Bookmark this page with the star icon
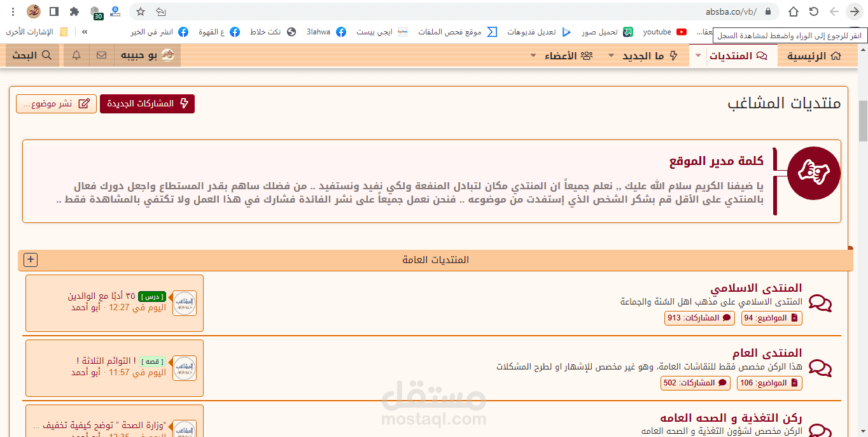 pos(141,11)
